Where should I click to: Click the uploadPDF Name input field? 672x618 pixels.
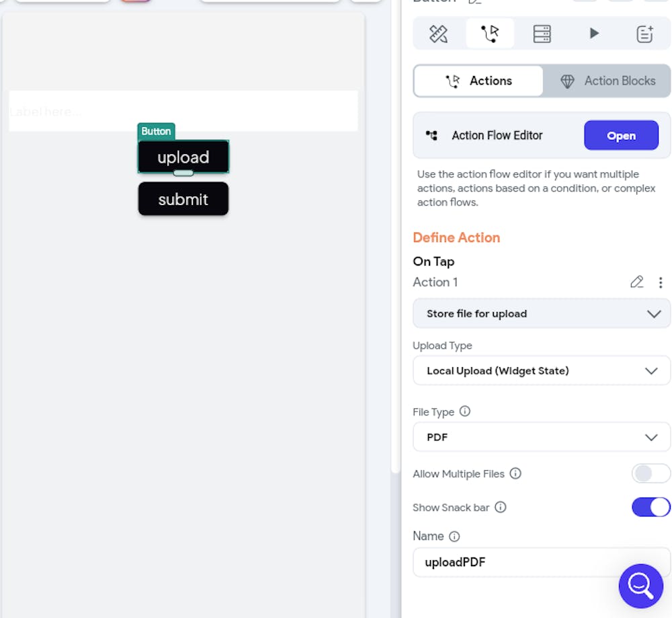(x=542, y=562)
